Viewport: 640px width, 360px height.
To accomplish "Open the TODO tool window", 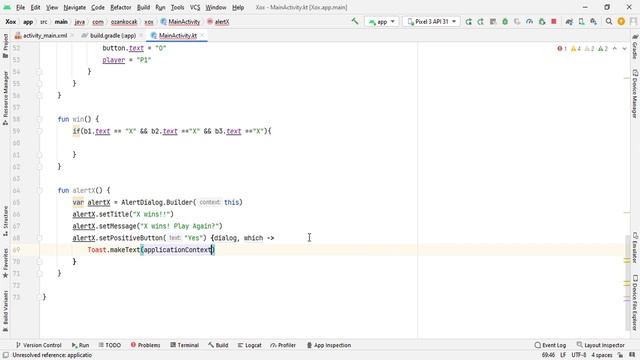I will (109, 345).
